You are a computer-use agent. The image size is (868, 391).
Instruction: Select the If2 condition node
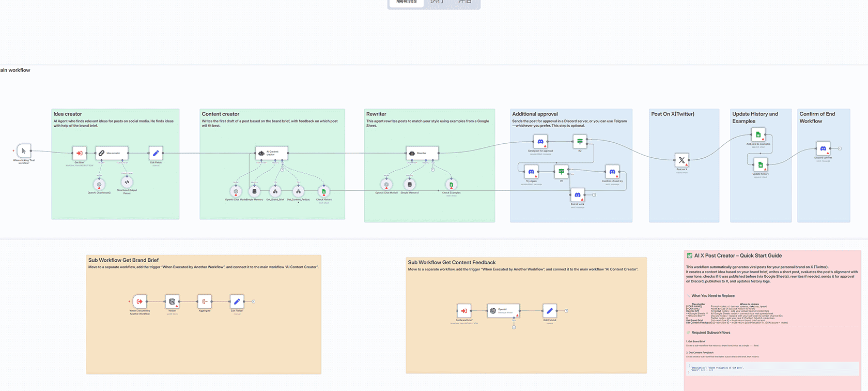pyautogui.click(x=580, y=142)
